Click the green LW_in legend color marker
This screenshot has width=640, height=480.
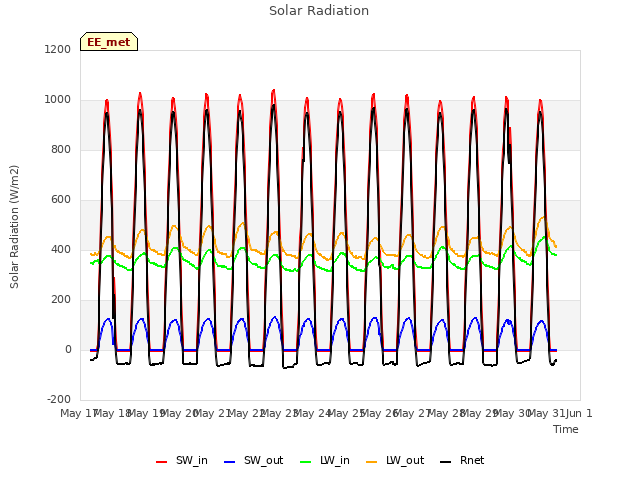[x=305, y=462]
